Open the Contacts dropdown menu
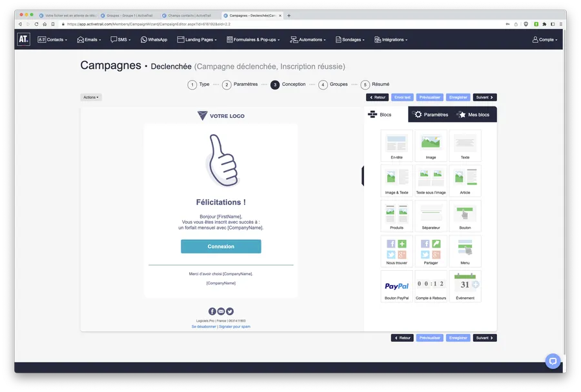This screenshot has height=392, width=581. (x=52, y=39)
